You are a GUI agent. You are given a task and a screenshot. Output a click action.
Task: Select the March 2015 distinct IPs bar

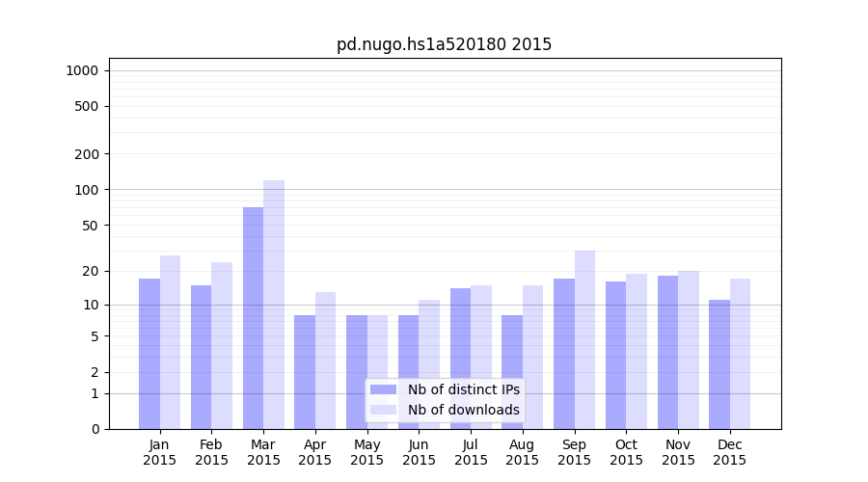point(253,318)
